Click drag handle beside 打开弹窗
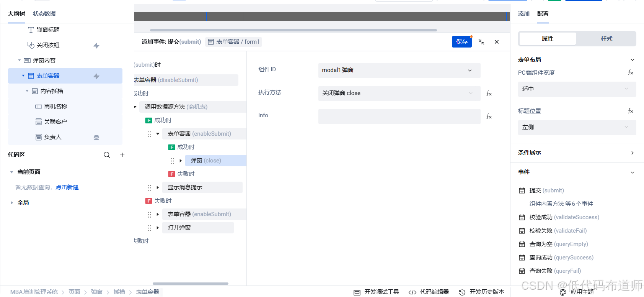644x297 pixels. 150,228
